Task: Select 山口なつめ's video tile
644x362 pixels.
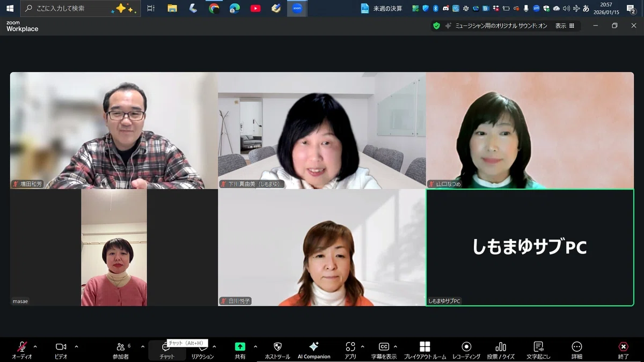Action: click(x=530, y=130)
